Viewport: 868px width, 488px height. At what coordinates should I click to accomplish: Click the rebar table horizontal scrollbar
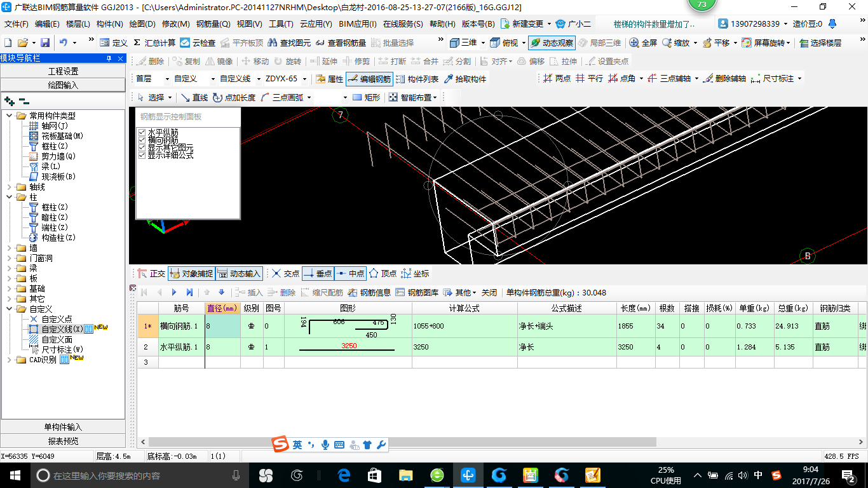pyautogui.click(x=402, y=442)
